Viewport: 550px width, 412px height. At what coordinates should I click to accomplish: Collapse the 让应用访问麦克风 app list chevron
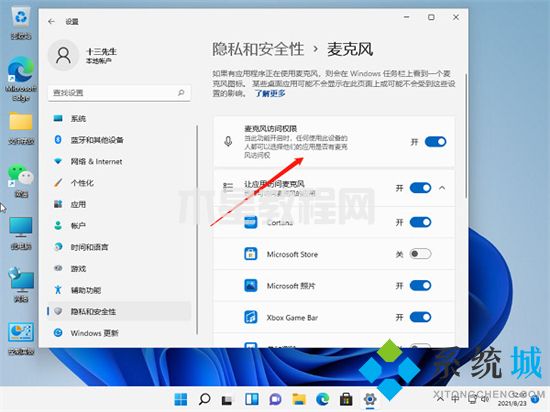(442, 188)
